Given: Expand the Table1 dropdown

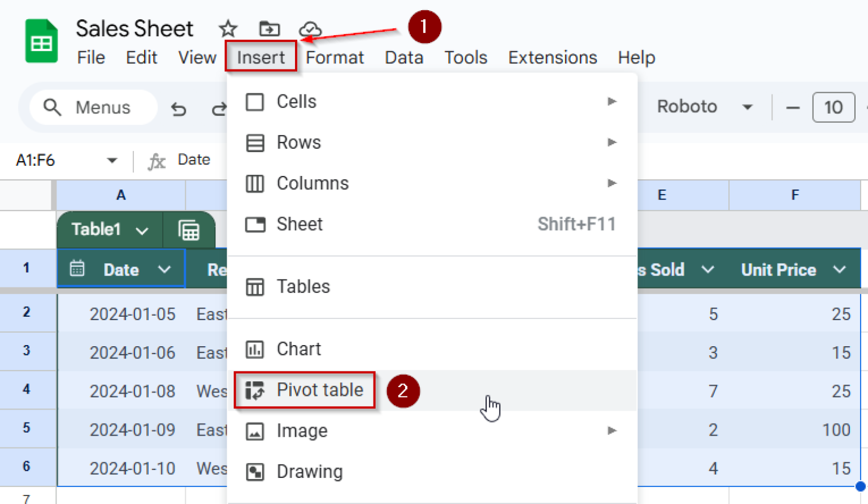Looking at the screenshot, I should click(x=142, y=230).
